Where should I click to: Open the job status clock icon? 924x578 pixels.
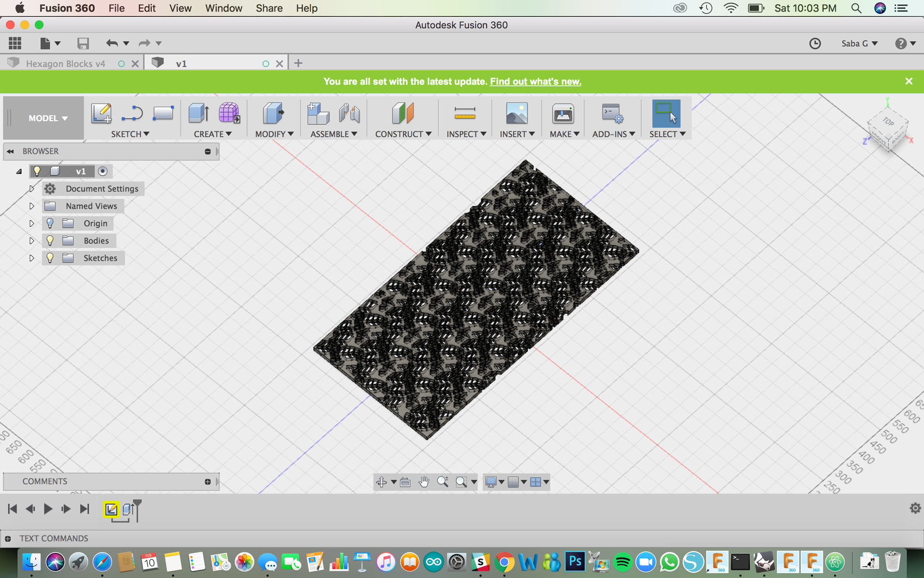click(x=815, y=43)
